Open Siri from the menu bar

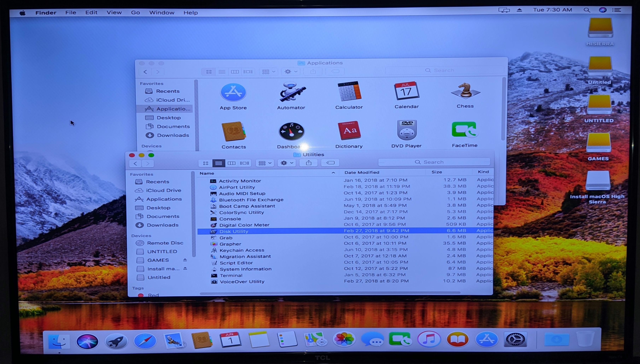click(603, 10)
